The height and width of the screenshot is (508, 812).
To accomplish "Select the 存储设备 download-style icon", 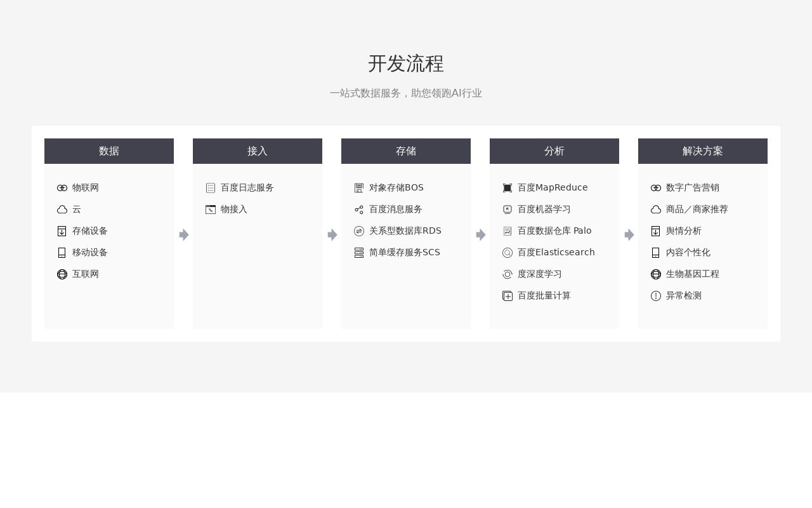I will 62,231.
